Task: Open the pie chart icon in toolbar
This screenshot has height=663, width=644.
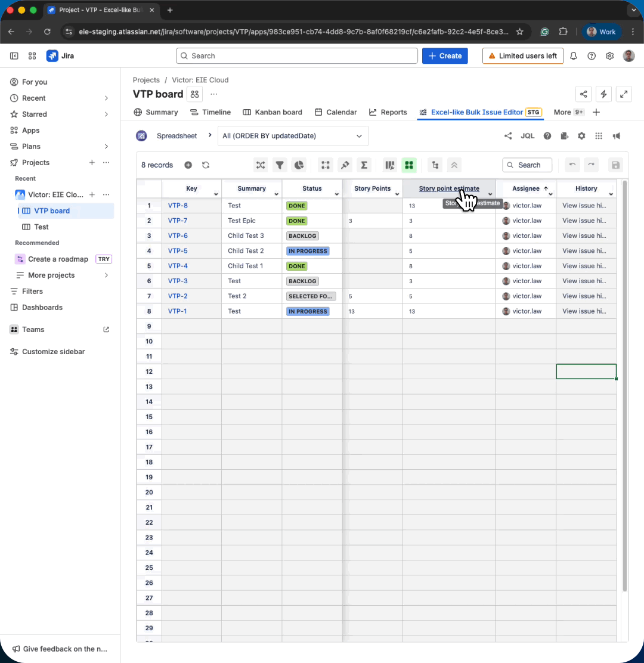Action: click(x=299, y=165)
